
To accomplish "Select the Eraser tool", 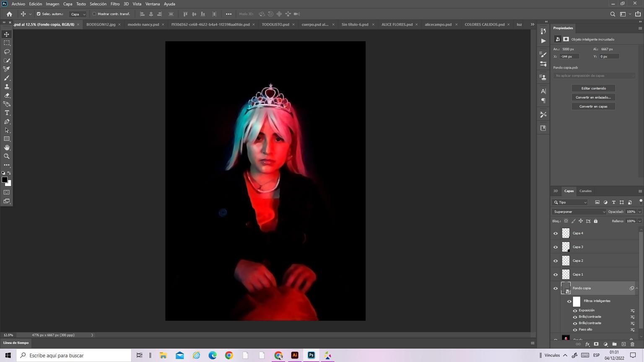I will 7,96.
